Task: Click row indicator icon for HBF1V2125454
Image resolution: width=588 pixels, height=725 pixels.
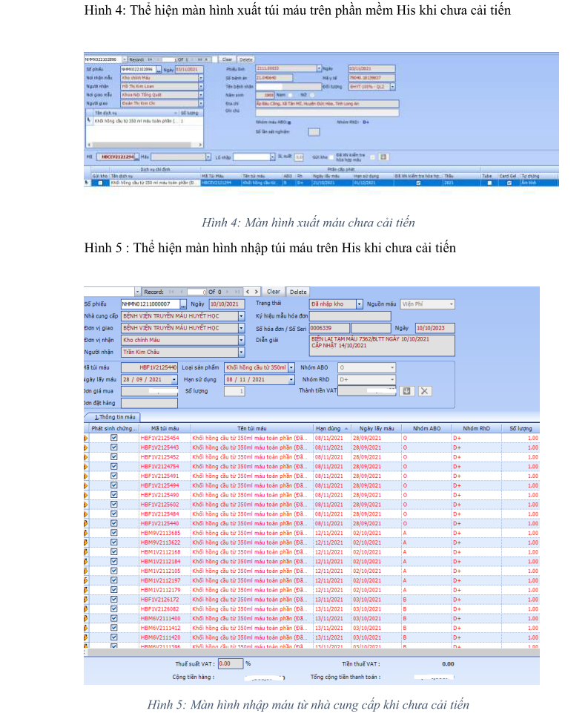Action: tap(86, 439)
